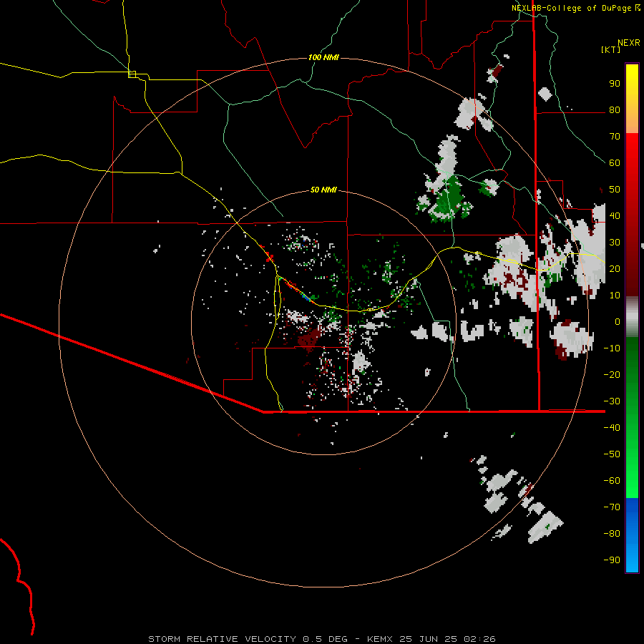This screenshot has width=644, height=644.
Task: Select the "50" value on the velocity scale
Action: (615, 190)
